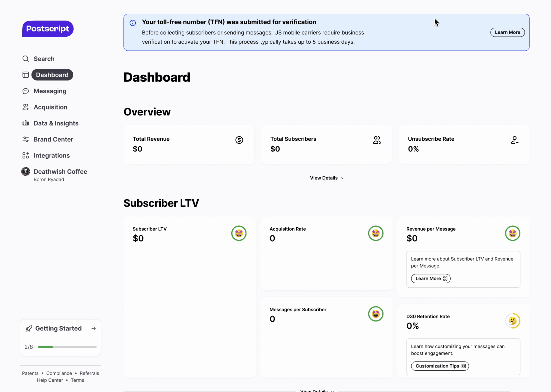Click the Getting Started progress bar
551x392 pixels.
67,347
